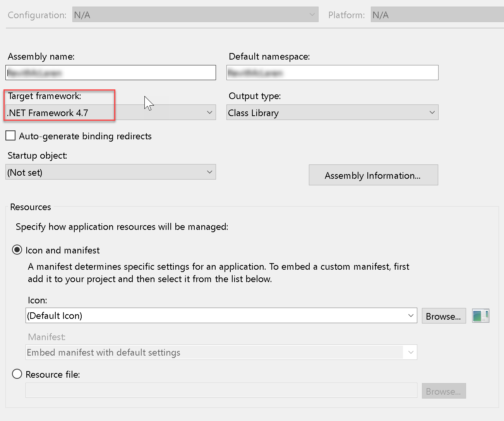Open the Target framework dropdown

(x=111, y=113)
